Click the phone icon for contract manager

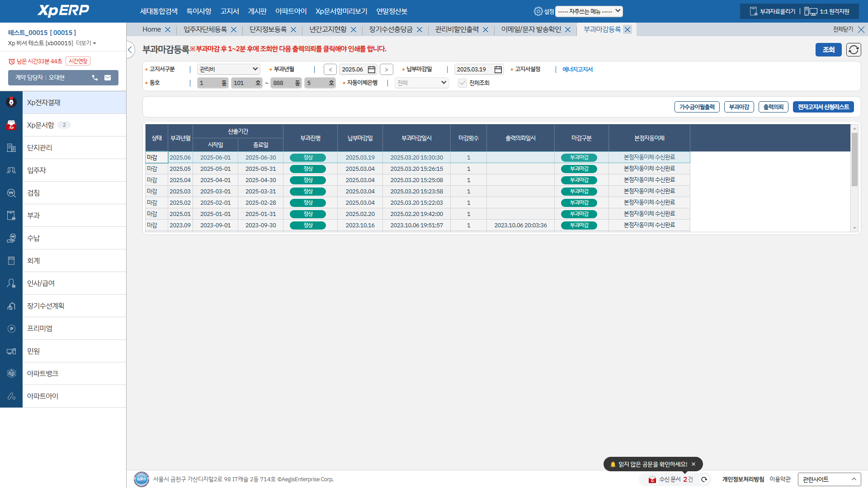tap(95, 78)
